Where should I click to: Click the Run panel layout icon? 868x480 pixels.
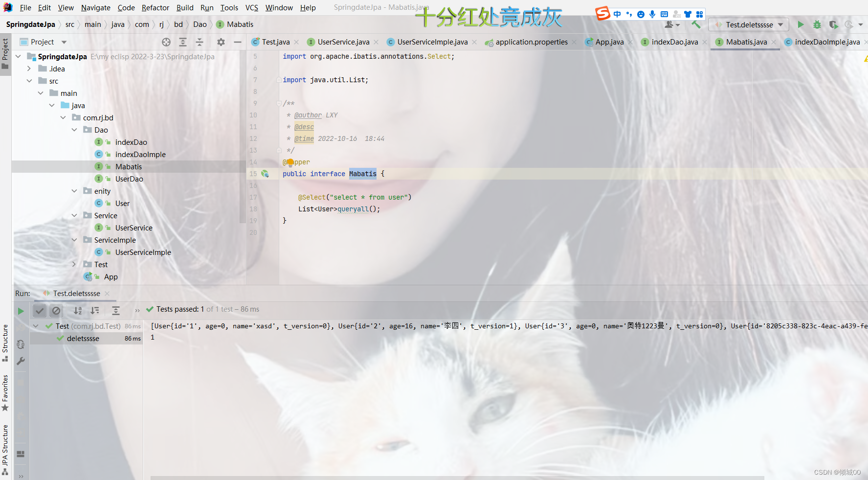pyautogui.click(x=21, y=454)
